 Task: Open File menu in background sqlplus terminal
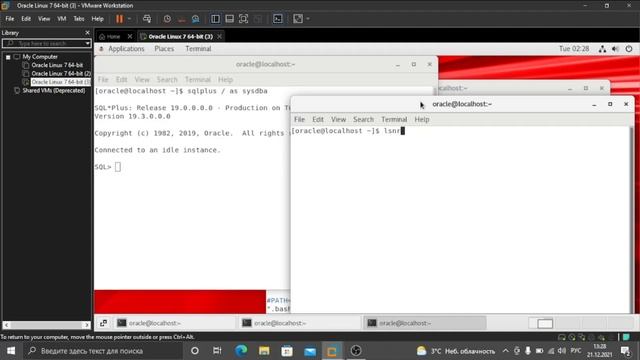[103, 80]
